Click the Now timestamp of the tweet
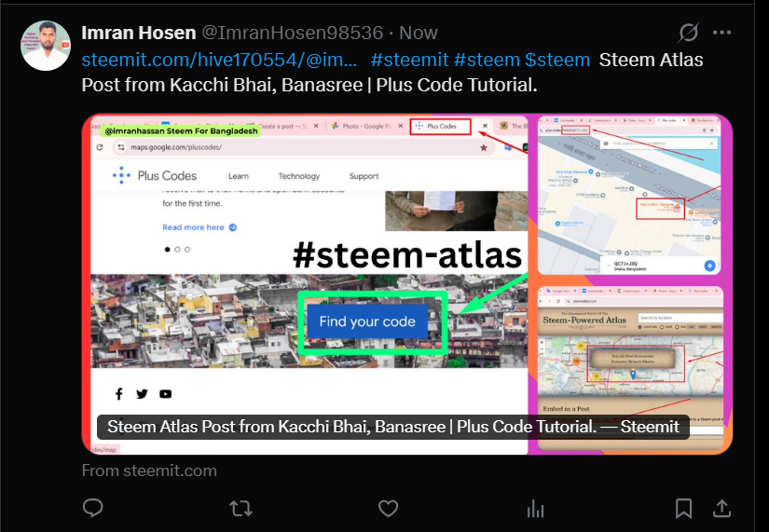This screenshot has height=532, width=769. tap(419, 33)
